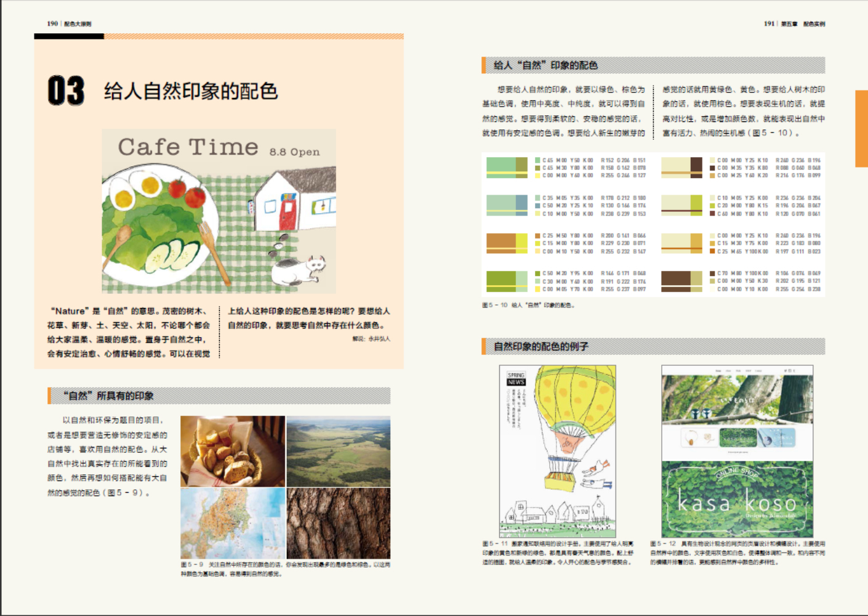Viewport: 868px width, 616px height.
Task: Click the orange tab on the page edge
Action: click(861, 128)
